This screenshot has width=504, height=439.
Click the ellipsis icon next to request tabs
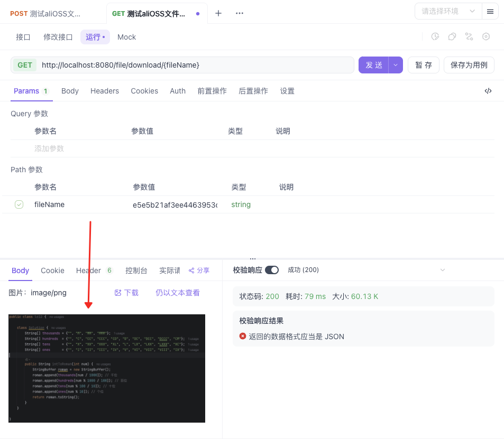click(239, 13)
